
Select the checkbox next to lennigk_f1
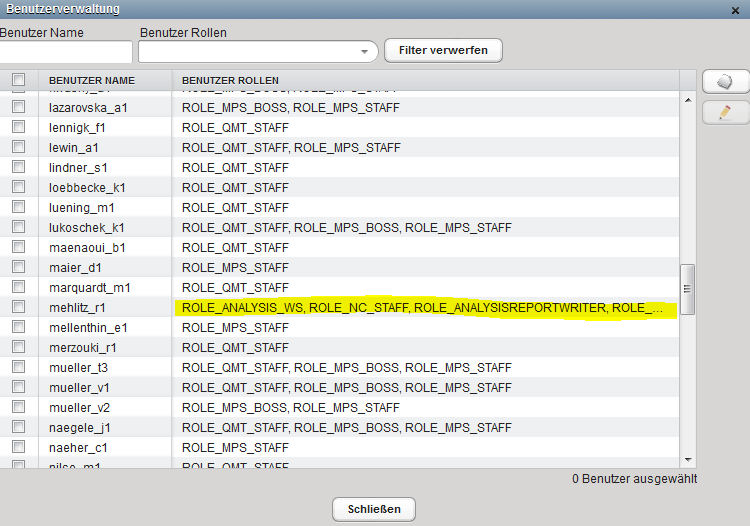(x=18, y=128)
